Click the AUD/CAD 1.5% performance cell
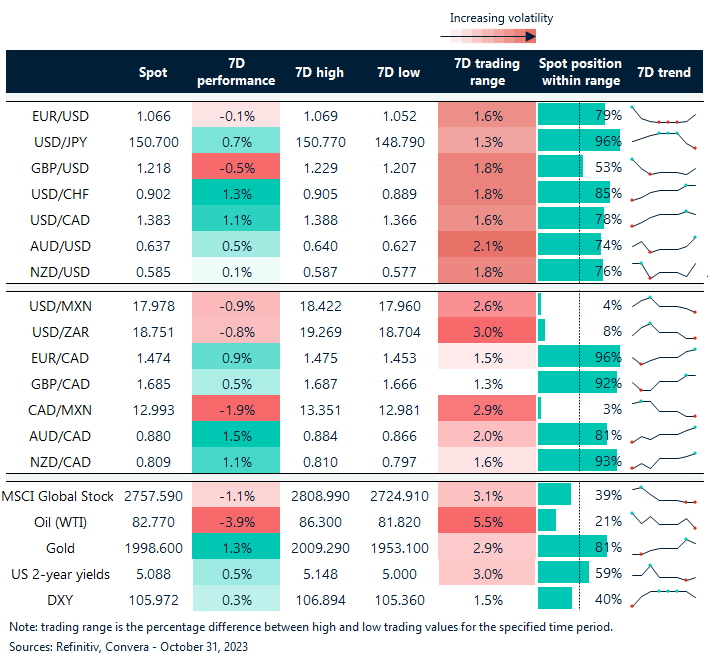The image size is (708, 658). 236,434
